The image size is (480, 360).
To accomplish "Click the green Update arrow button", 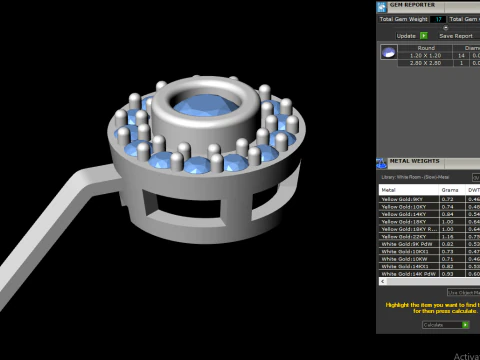I will [x=424, y=36].
